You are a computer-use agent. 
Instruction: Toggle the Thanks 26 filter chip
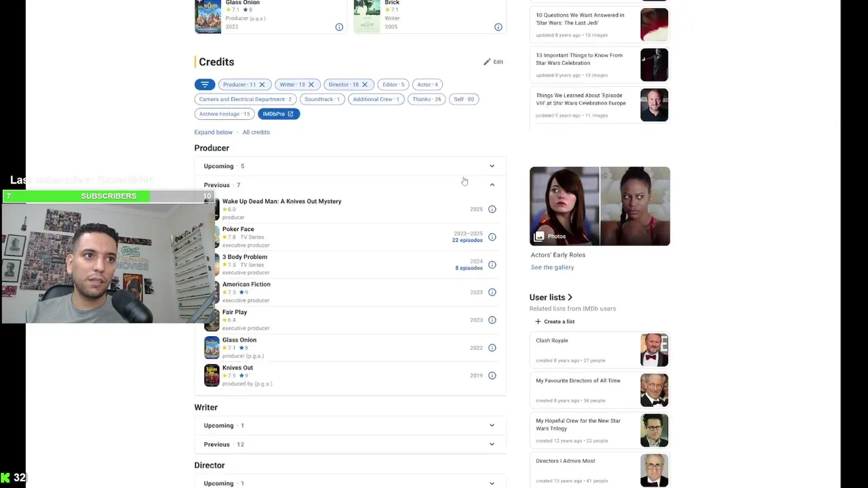[x=427, y=99]
